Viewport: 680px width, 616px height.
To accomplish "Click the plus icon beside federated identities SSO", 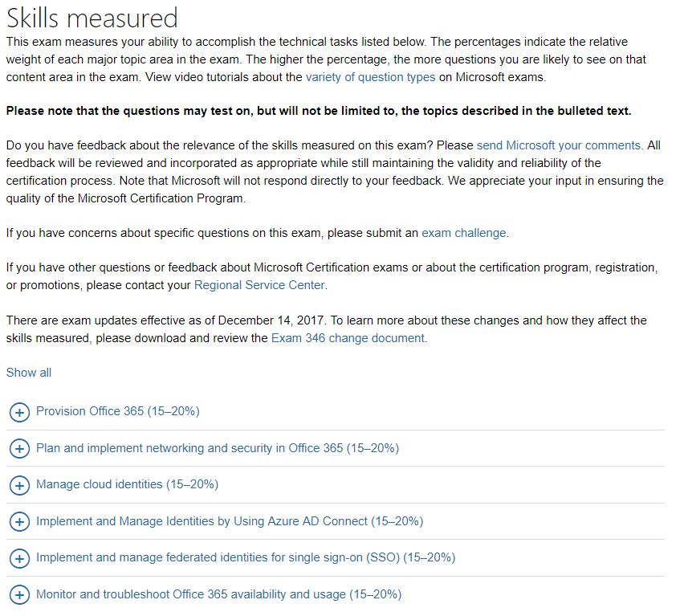I will pos(19,558).
